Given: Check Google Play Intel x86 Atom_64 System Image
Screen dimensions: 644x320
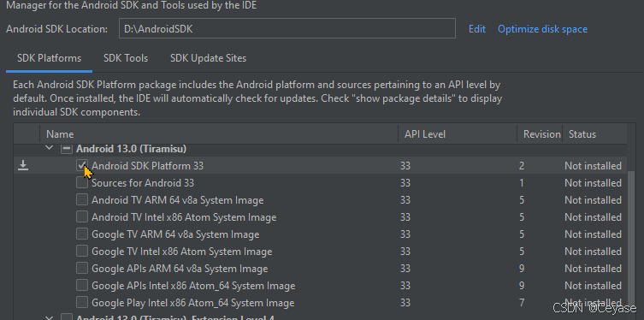Looking at the screenshot, I should click(82, 303).
